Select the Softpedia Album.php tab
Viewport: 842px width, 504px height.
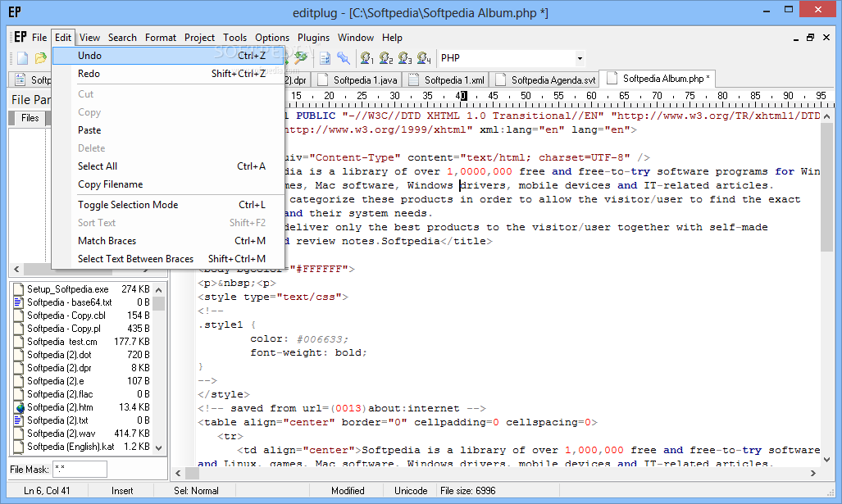click(658, 79)
